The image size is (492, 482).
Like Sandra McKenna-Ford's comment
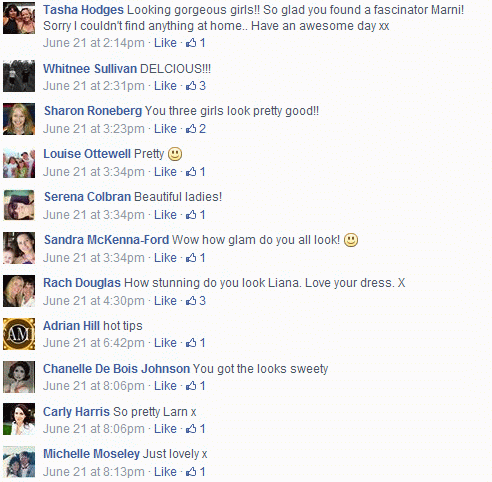pos(165,258)
